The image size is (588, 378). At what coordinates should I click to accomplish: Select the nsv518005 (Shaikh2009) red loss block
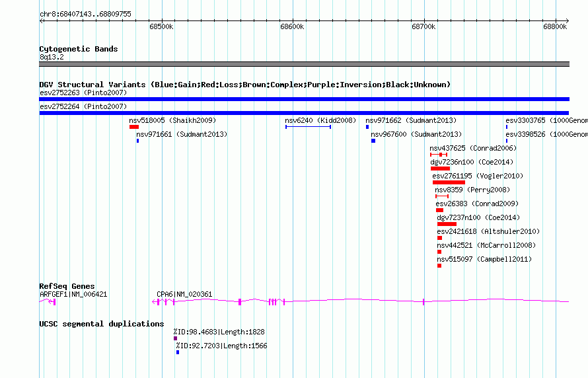[x=134, y=127]
